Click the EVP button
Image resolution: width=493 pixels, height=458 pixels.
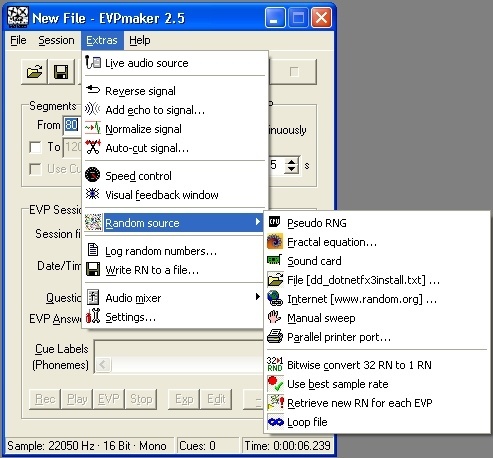109,399
